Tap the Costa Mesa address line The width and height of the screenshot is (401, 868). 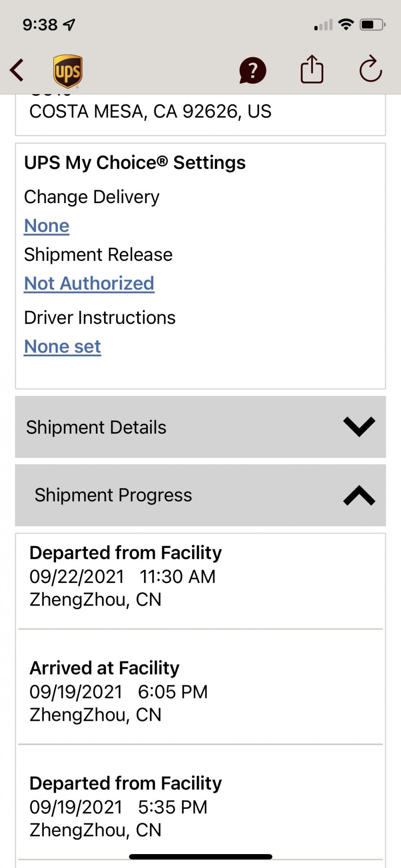(x=150, y=112)
